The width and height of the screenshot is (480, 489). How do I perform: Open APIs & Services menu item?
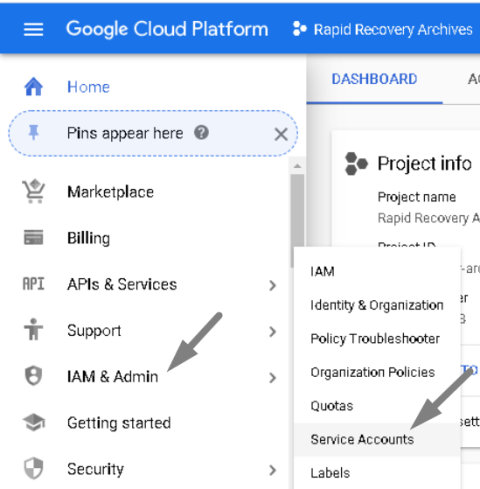point(122,284)
